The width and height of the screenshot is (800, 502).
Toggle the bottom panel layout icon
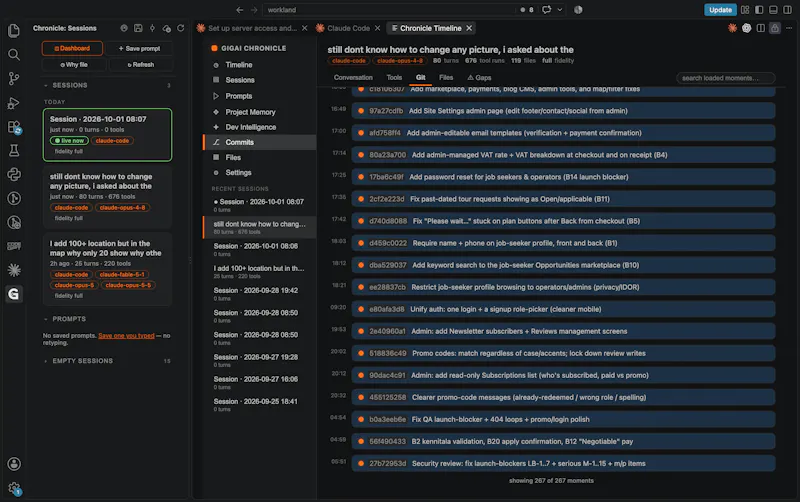[773, 10]
